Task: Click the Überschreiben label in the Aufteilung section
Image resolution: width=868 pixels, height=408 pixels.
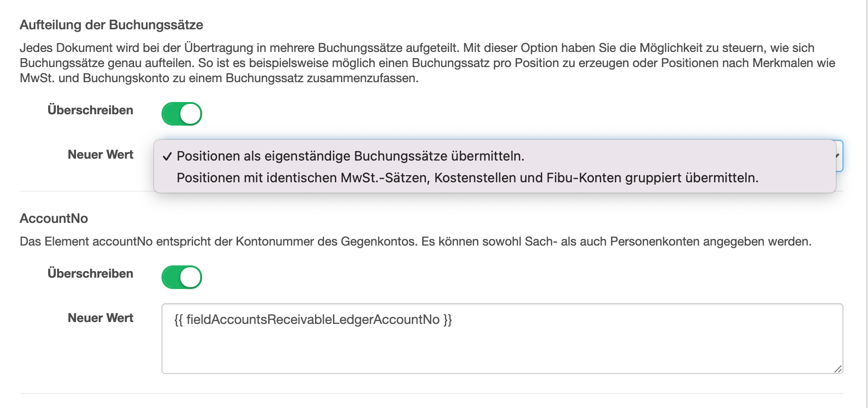Action: coord(90,110)
